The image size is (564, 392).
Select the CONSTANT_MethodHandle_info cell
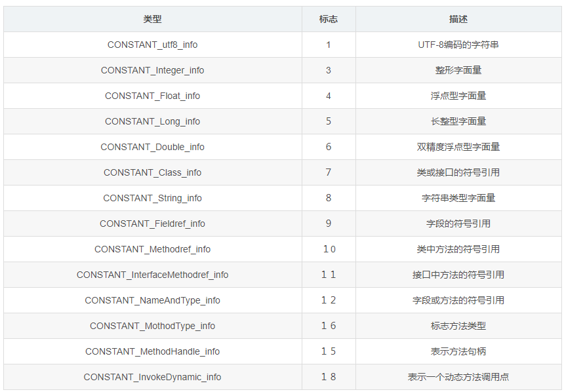click(x=152, y=351)
